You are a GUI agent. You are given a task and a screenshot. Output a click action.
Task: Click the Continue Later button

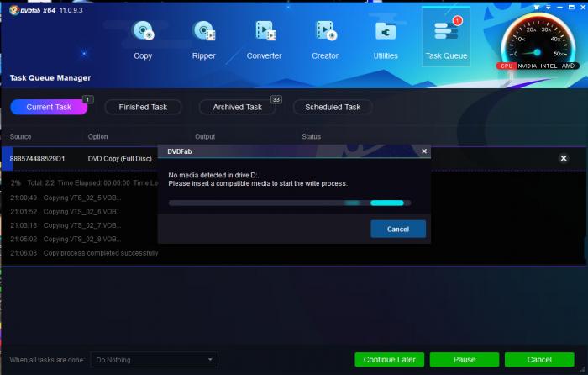coord(389,360)
